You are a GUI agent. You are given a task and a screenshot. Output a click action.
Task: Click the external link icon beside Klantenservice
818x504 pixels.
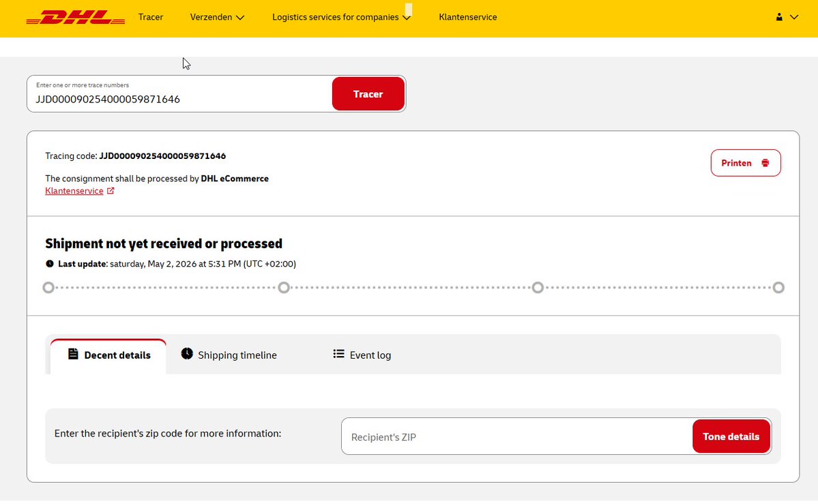111,191
